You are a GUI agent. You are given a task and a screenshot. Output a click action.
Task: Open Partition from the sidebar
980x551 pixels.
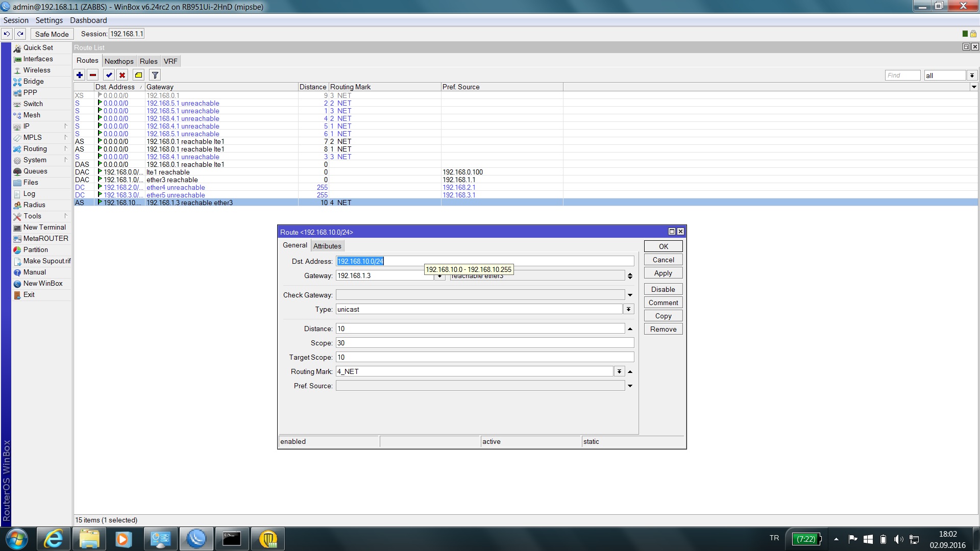(x=35, y=249)
